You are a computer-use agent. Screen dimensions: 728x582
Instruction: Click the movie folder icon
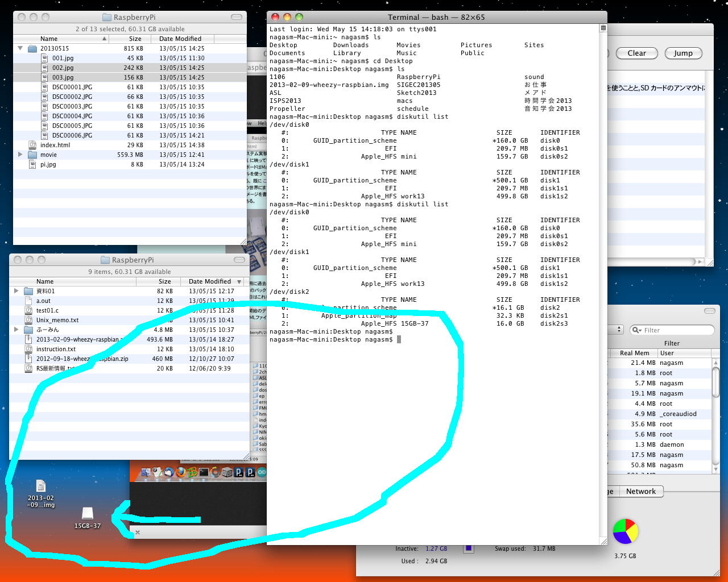(x=32, y=155)
